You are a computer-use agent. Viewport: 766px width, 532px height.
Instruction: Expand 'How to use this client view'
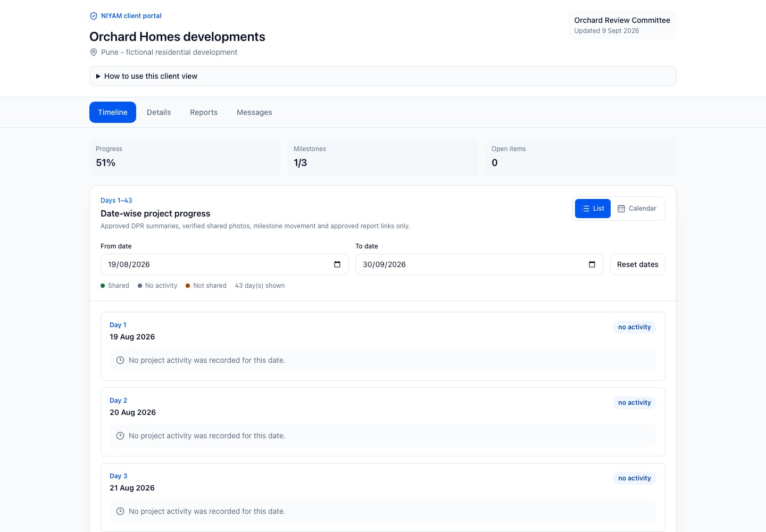click(383, 76)
